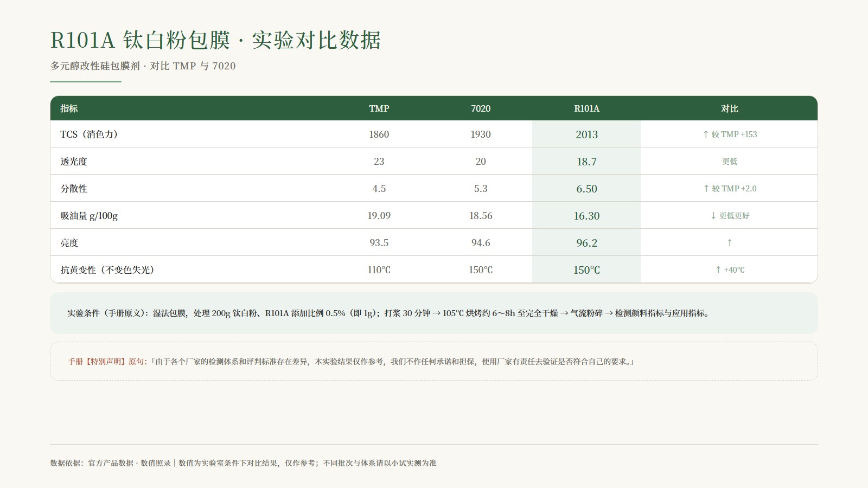Click the "对比" column header
Screen dimensions: 868x488
pos(730,108)
